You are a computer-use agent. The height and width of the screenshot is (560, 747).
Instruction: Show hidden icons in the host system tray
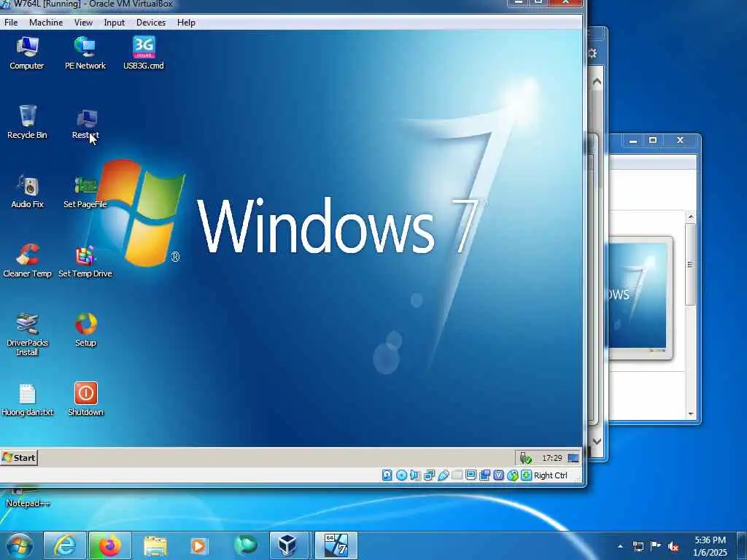[620, 546]
